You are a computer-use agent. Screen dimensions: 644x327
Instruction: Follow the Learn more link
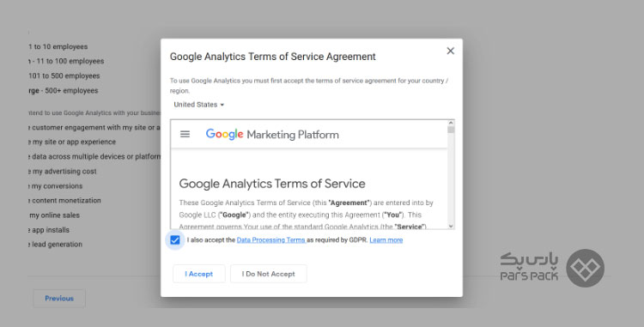click(x=386, y=240)
